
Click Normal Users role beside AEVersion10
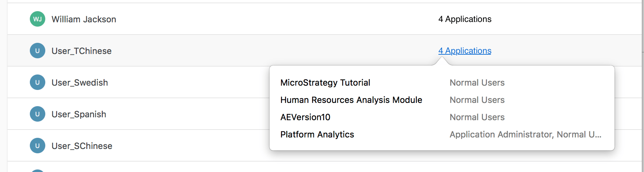pos(477,117)
